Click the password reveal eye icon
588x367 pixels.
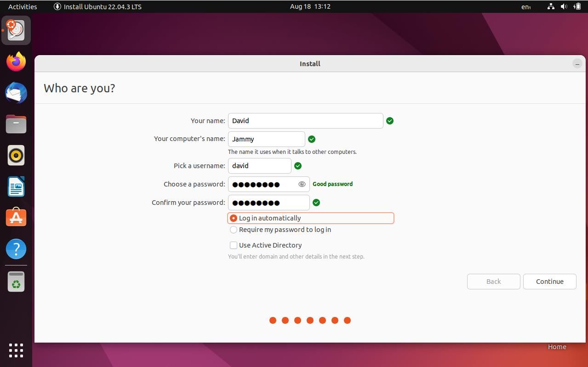click(302, 184)
